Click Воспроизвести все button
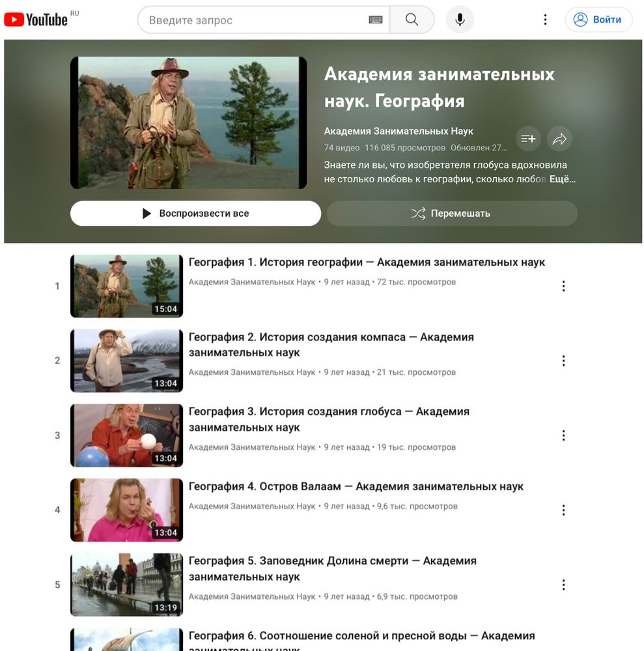Viewport: 644px width, 651px height. (195, 214)
